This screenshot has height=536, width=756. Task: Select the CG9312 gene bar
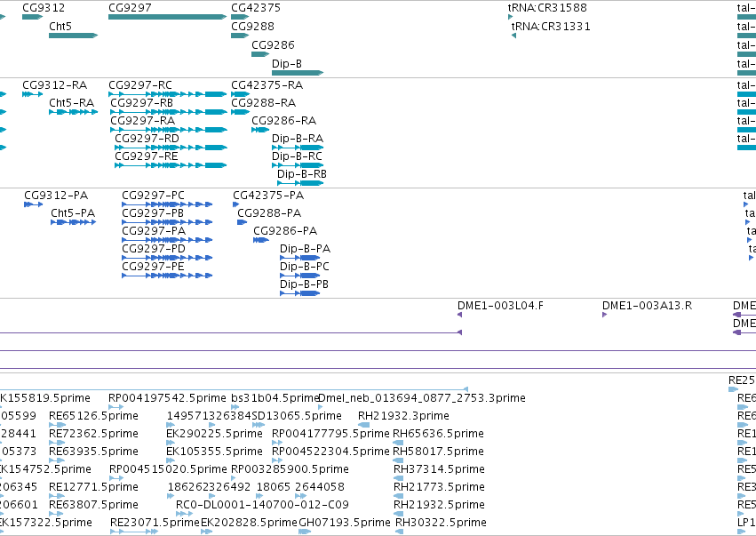(32, 17)
